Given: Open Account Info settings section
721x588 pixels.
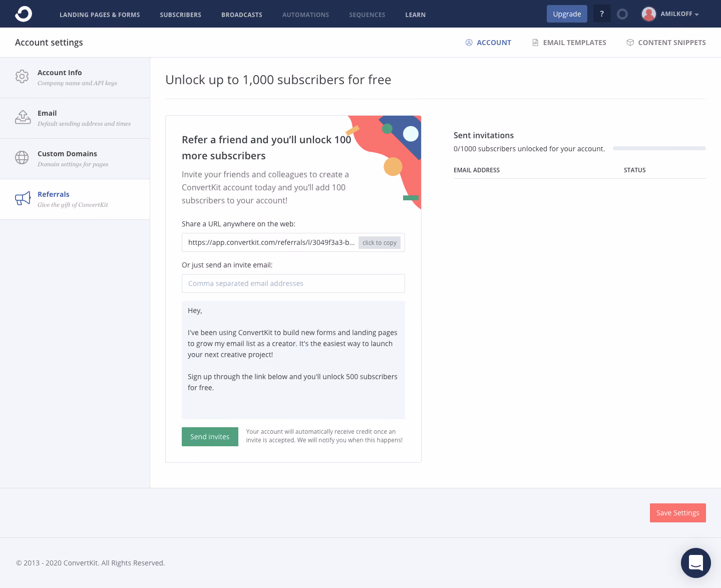Looking at the screenshot, I should [x=75, y=78].
